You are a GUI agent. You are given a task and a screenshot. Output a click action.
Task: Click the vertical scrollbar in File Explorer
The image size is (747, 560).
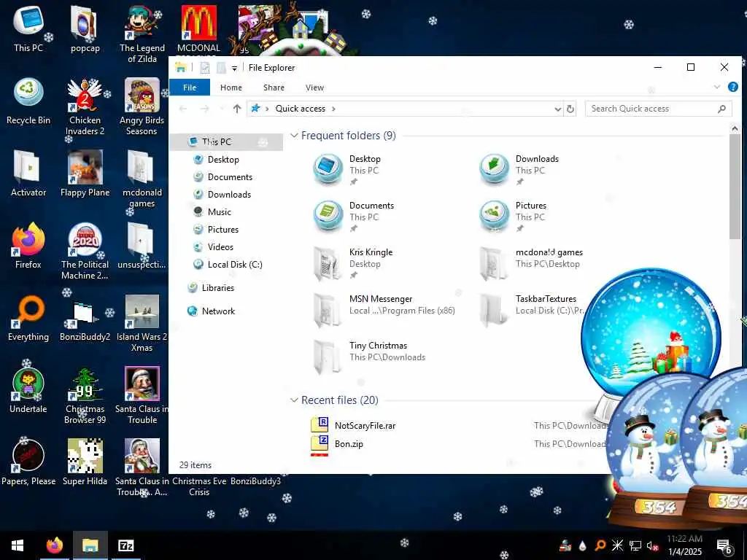click(734, 187)
